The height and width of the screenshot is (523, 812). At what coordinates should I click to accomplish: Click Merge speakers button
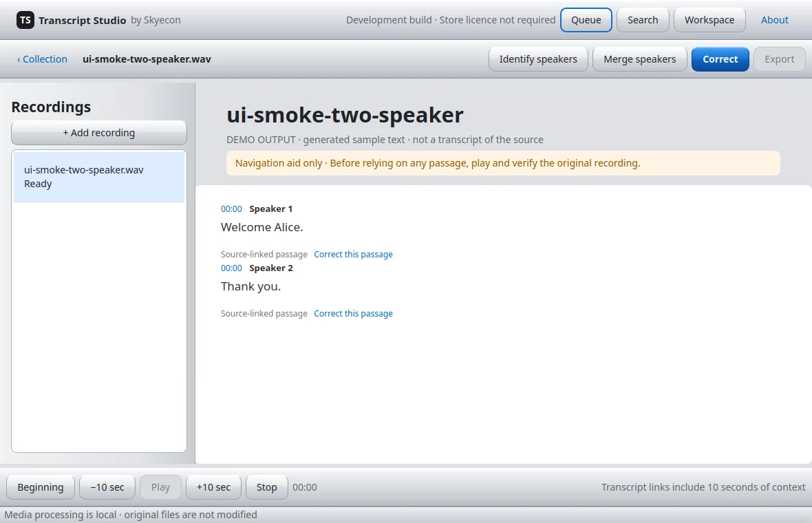[x=639, y=59]
